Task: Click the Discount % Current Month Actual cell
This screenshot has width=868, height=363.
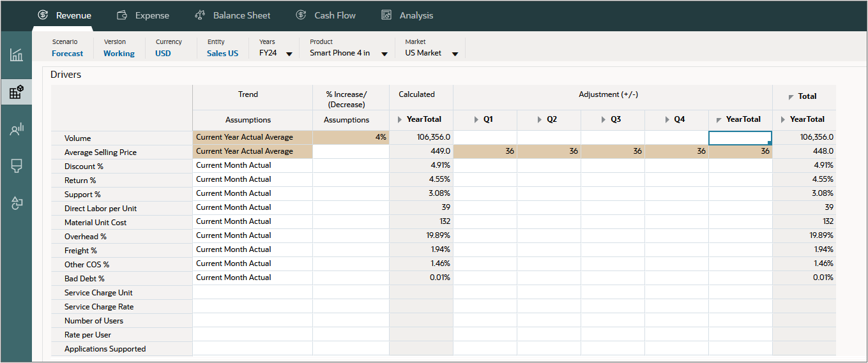Action: tap(252, 165)
